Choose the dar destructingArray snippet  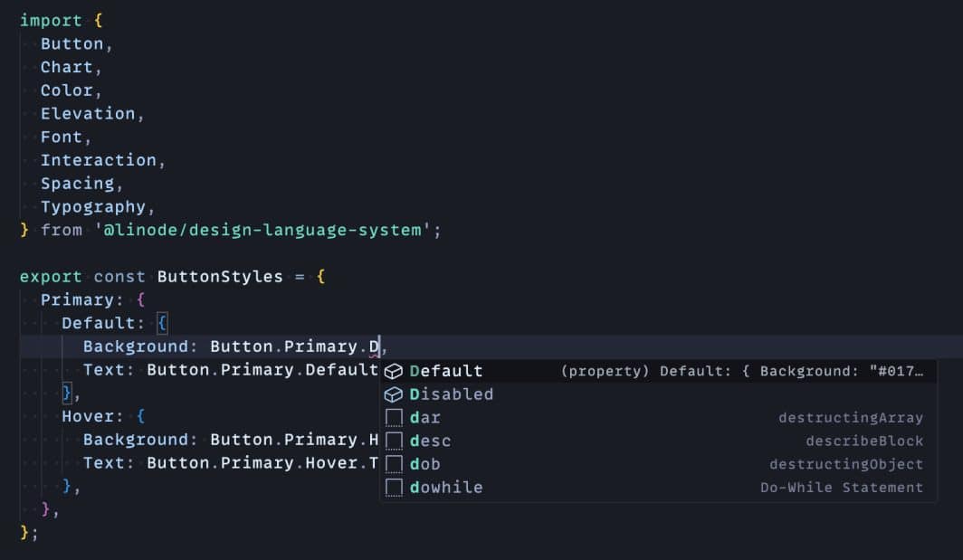425,418
